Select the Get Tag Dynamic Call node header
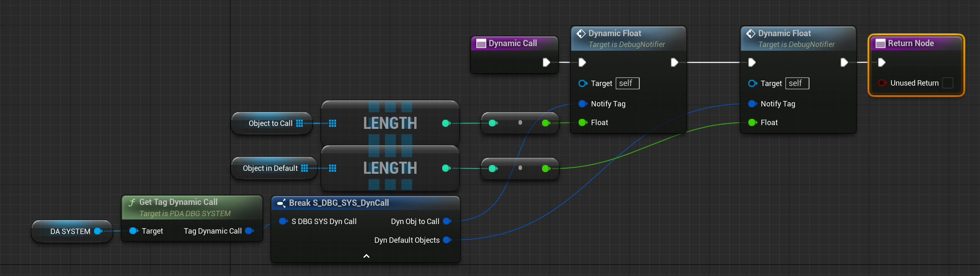The height and width of the screenshot is (276, 980). tap(192, 207)
